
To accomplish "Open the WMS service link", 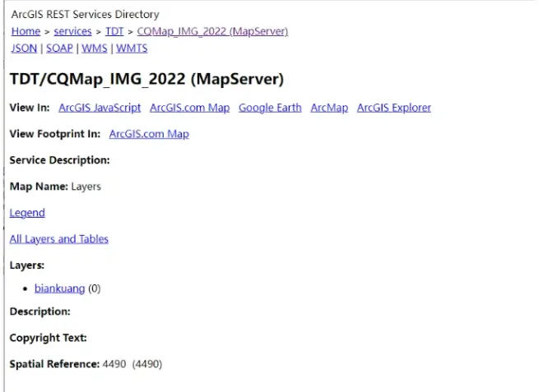I will pyautogui.click(x=94, y=48).
